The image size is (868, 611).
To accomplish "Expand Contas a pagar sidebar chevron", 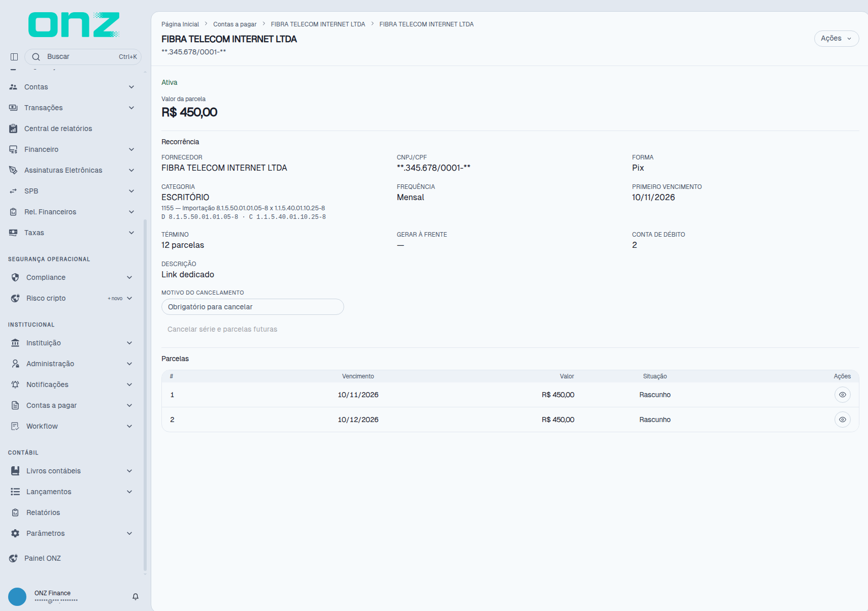I will click(129, 405).
